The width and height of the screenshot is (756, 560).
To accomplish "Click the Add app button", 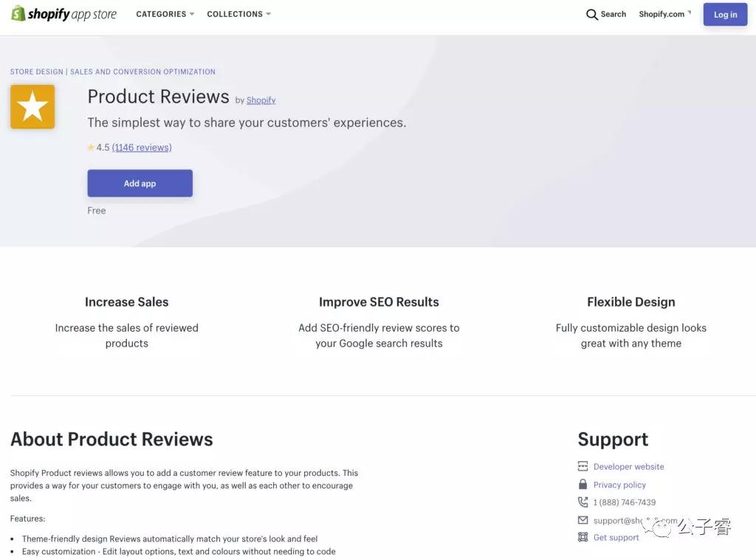I will click(x=140, y=182).
